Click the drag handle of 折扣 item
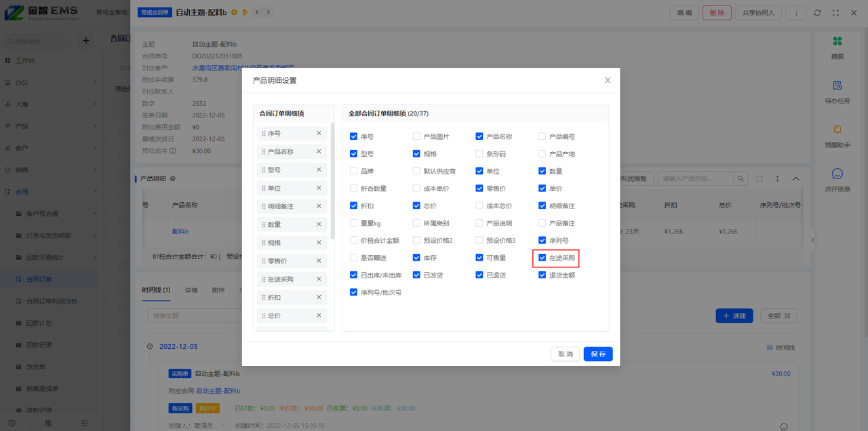Viewport: 868px width, 431px height. 264,297
